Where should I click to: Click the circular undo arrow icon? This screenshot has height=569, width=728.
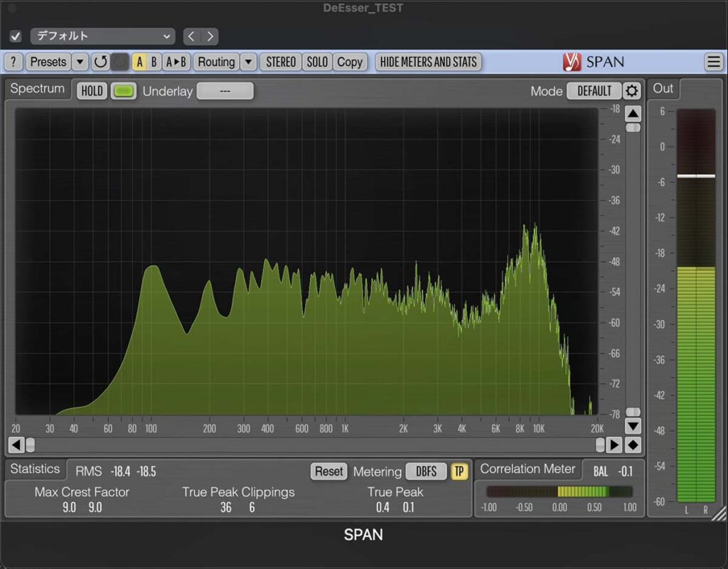coord(100,62)
